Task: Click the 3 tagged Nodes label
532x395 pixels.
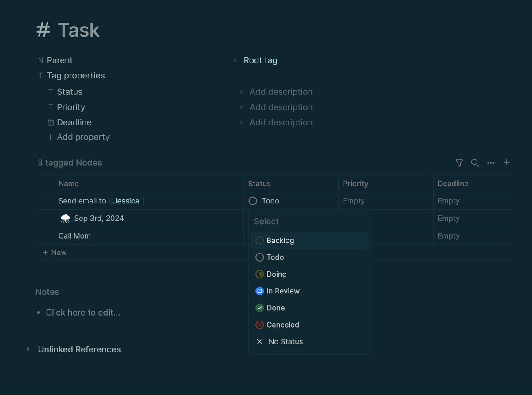Action: click(70, 163)
